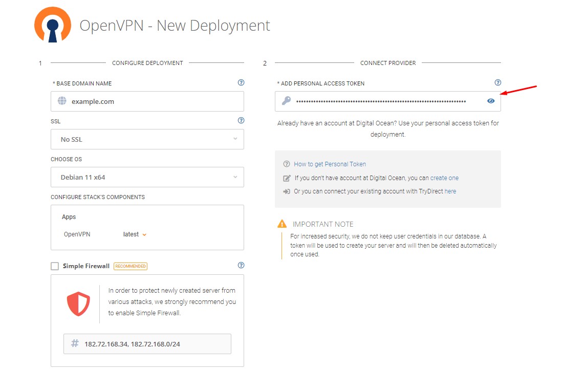Click the hash icon in IP field
564x392 pixels.
pyautogui.click(x=75, y=344)
